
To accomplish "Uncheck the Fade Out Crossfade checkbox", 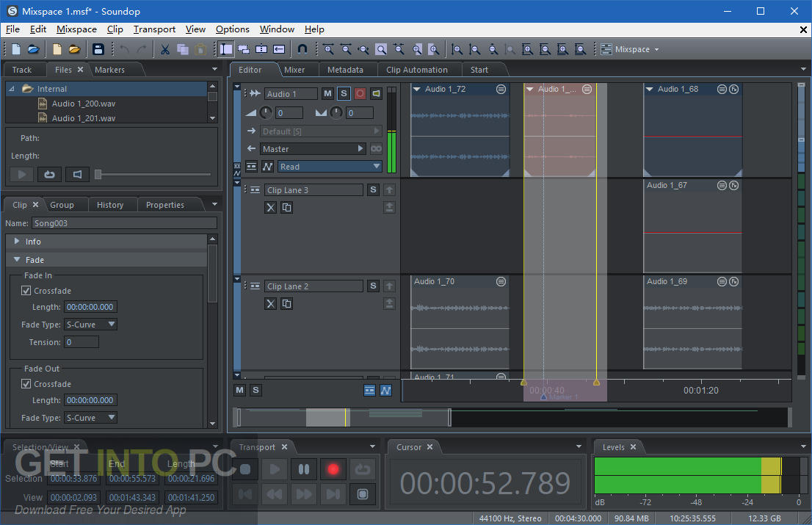I will [x=26, y=384].
